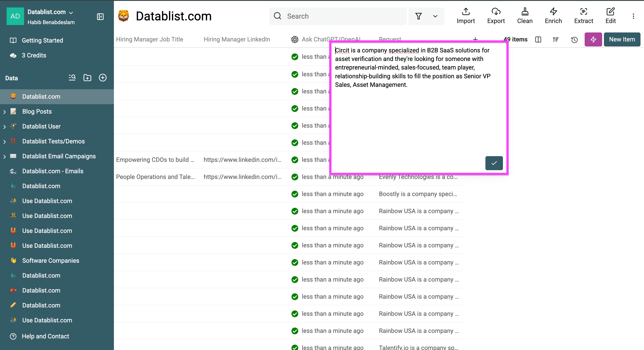Image resolution: width=644 pixels, height=350 pixels.
Task: Click the history clock icon
Action: (574, 39)
